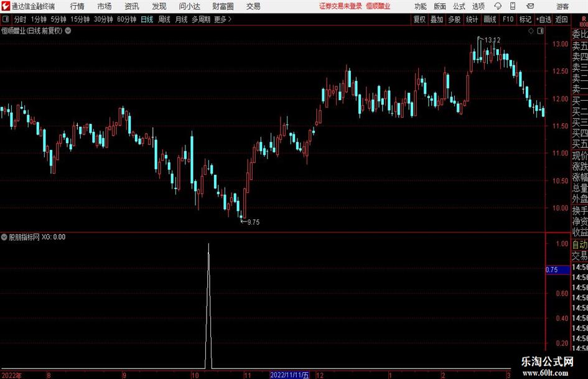This screenshot has height=379, width=588.
Task: Click the 换手 row in side panel
Action: (x=580, y=210)
